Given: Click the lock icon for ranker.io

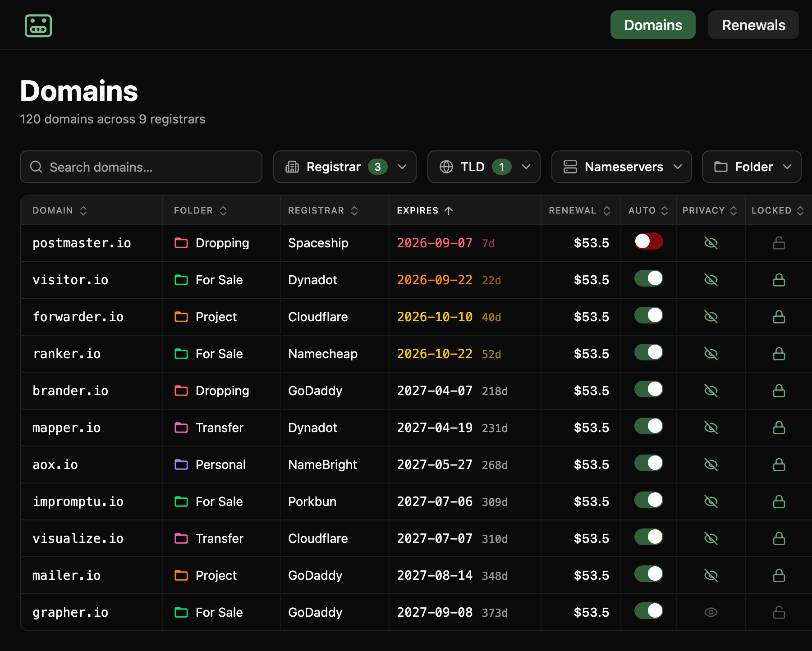Looking at the screenshot, I should click(779, 354).
